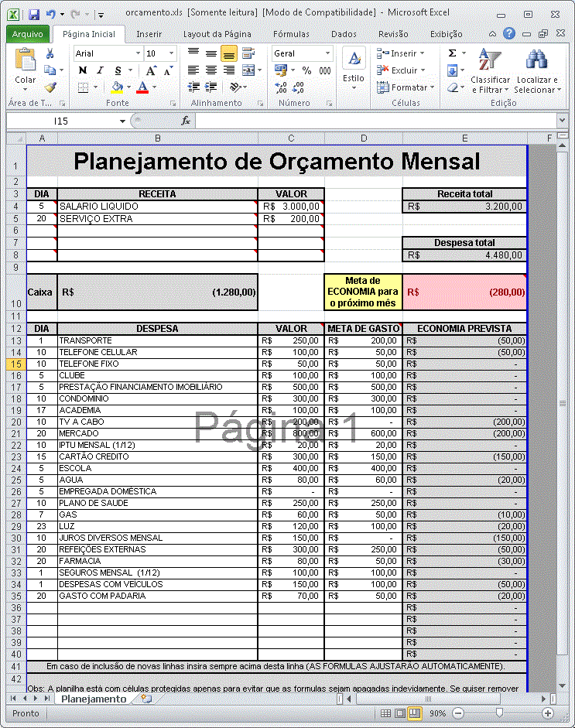The height and width of the screenshot is (728, 575).
Task: Decrease decimal places icon
Action: coord(298,87)
